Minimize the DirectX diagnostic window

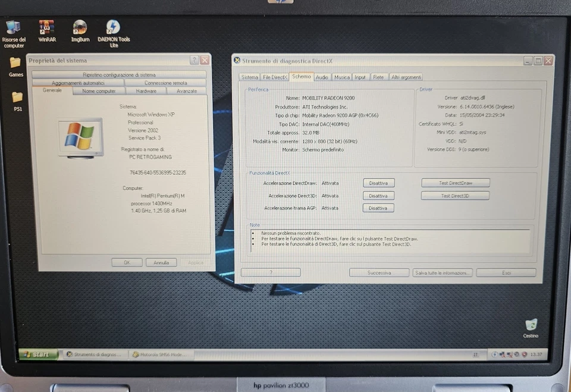pos(528,61)
